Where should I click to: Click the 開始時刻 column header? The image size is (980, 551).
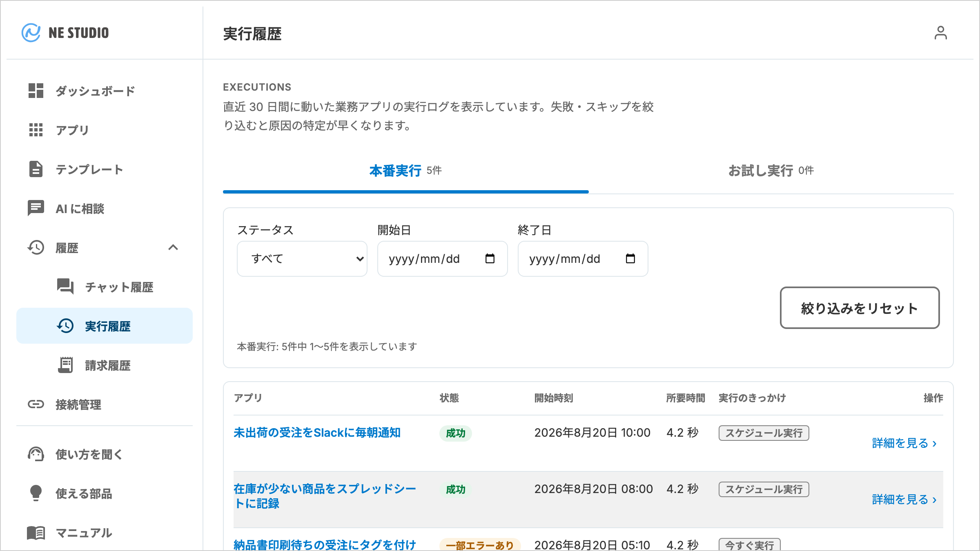[x=554, y=398]
